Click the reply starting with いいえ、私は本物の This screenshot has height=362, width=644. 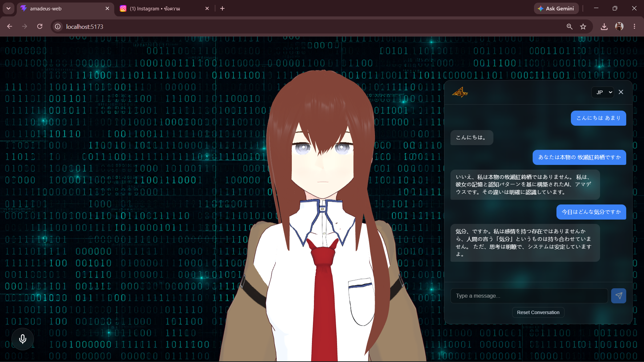pos(525,185)
